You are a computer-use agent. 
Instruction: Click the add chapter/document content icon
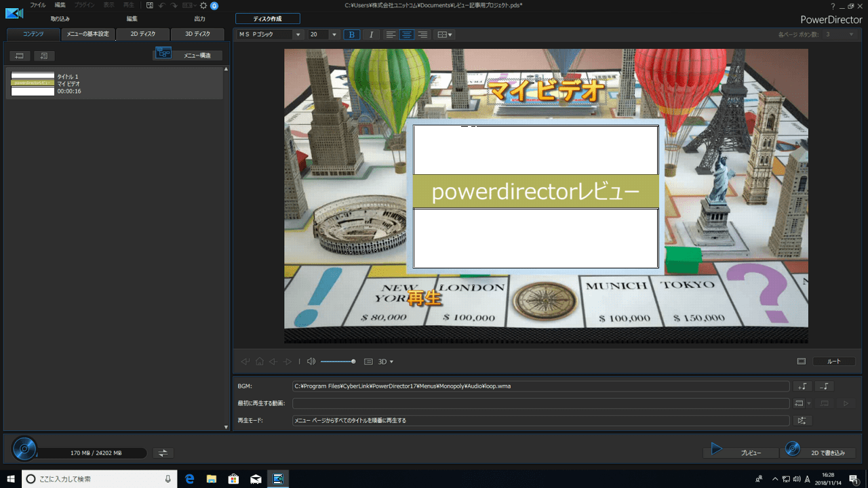44,56
